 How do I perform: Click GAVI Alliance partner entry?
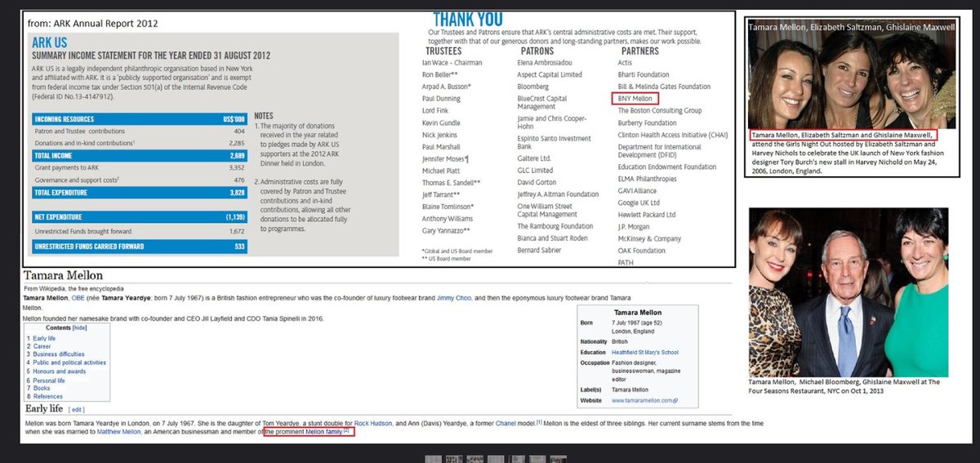pyautogui.click(x=638, y=190)
